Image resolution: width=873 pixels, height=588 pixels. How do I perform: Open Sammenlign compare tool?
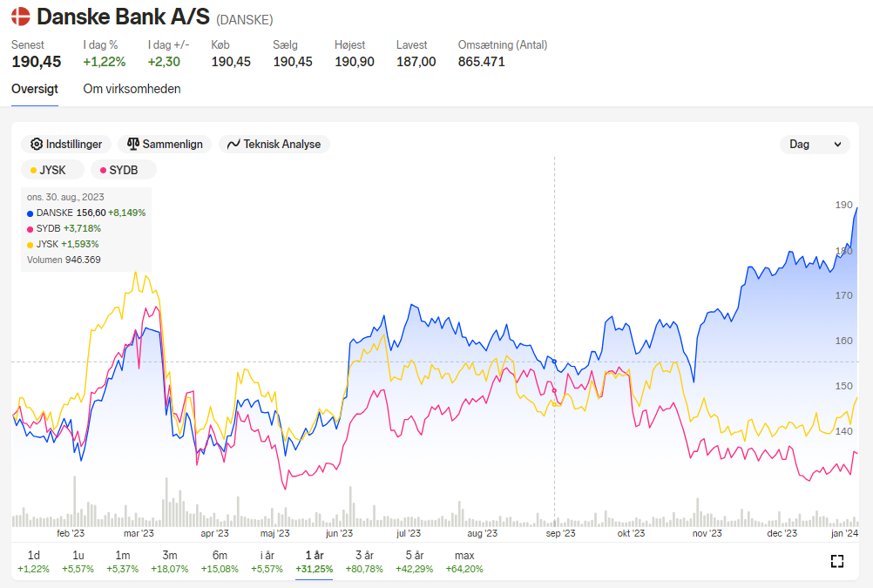coord(165,145)
